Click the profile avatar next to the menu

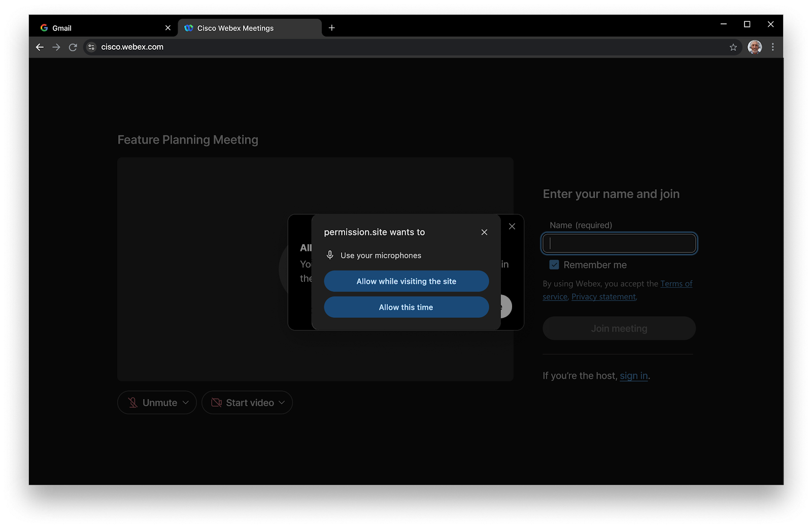tap(755, 47)
